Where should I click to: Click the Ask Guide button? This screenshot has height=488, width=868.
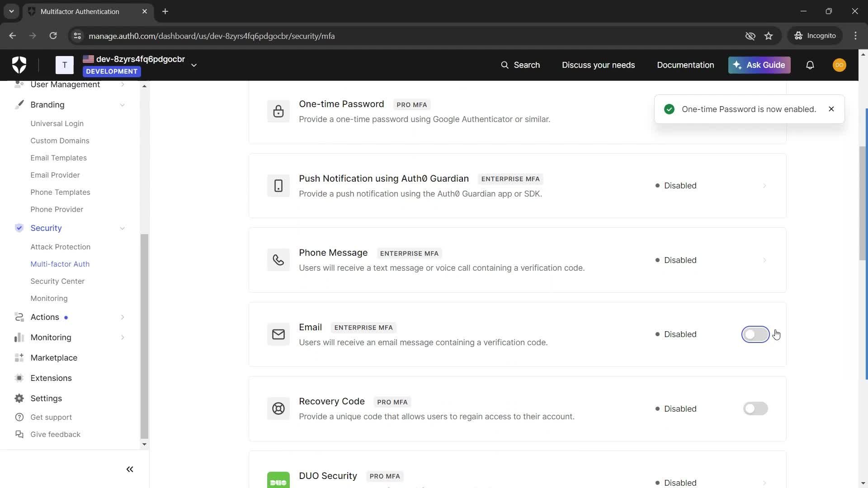[x=759, y=65]
